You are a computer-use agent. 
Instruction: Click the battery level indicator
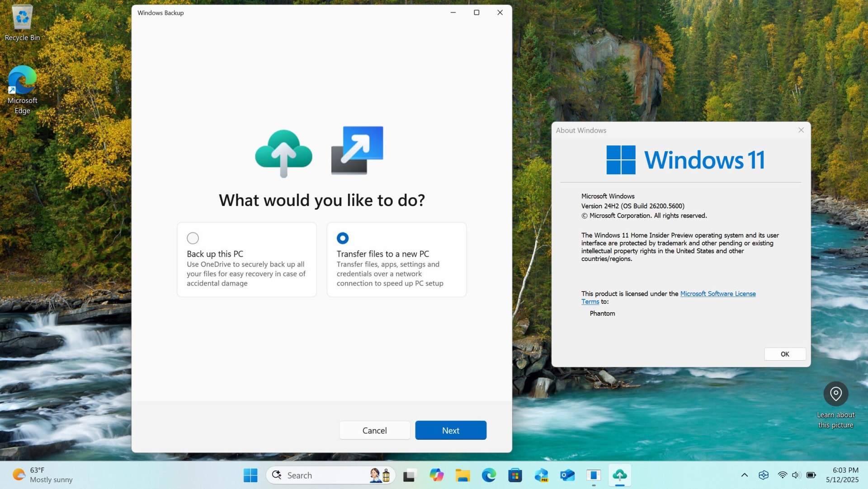[810, 475]
